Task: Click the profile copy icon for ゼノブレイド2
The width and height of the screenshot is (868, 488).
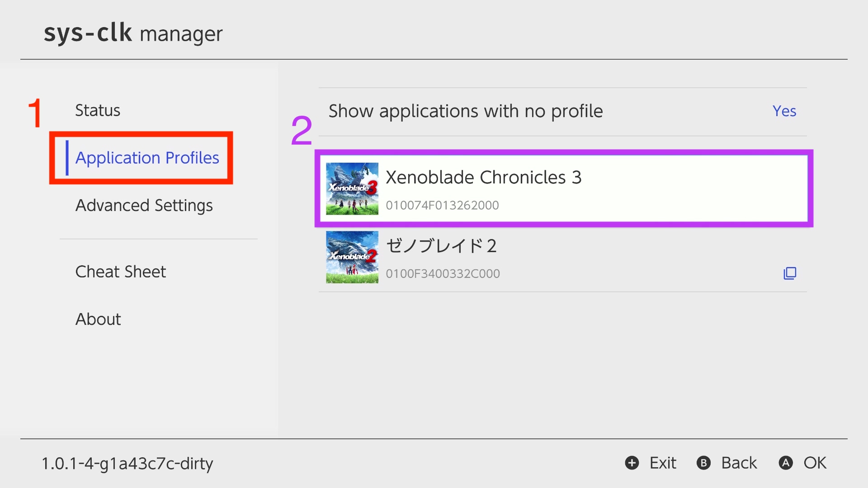Action: pos(790,273)
